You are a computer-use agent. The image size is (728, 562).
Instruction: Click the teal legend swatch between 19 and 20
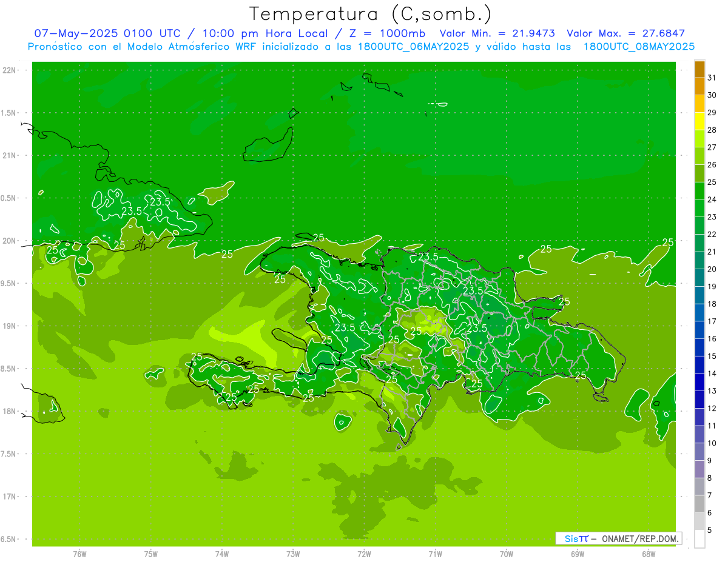tap(699, 278)
